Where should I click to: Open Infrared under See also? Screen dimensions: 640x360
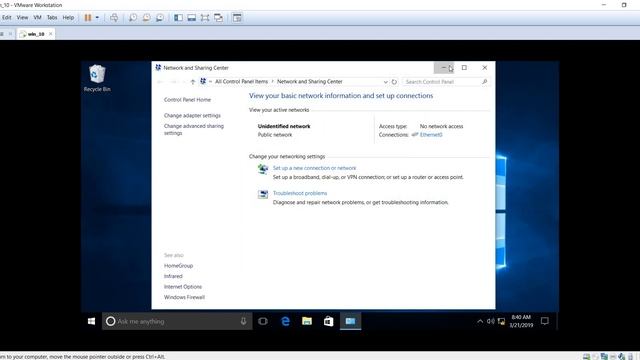point(173,276)
